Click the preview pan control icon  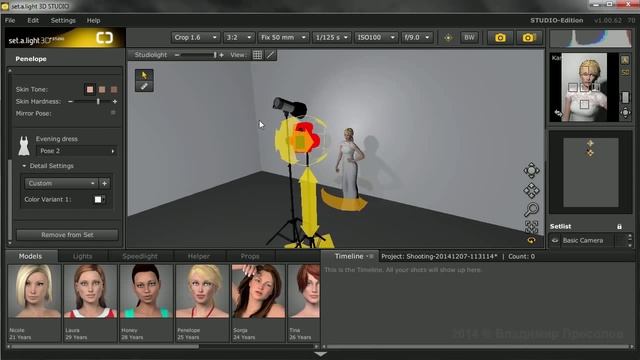(x=625, y=113)
